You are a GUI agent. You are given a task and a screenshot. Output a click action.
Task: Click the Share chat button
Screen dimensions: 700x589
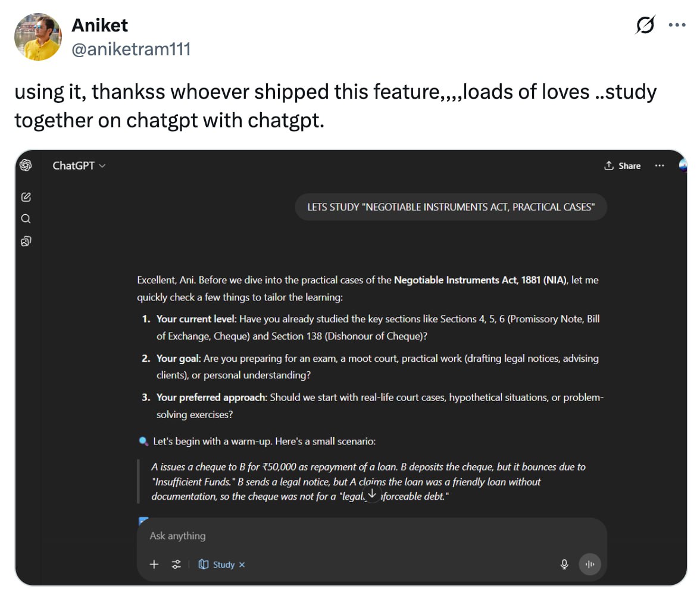pyautogui.click(x=623, y=166)
